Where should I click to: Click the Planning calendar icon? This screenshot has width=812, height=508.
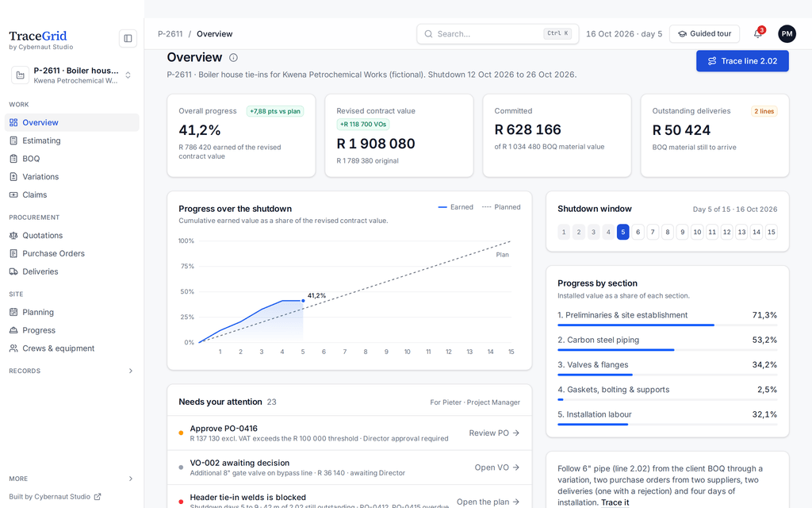(13, 312)
